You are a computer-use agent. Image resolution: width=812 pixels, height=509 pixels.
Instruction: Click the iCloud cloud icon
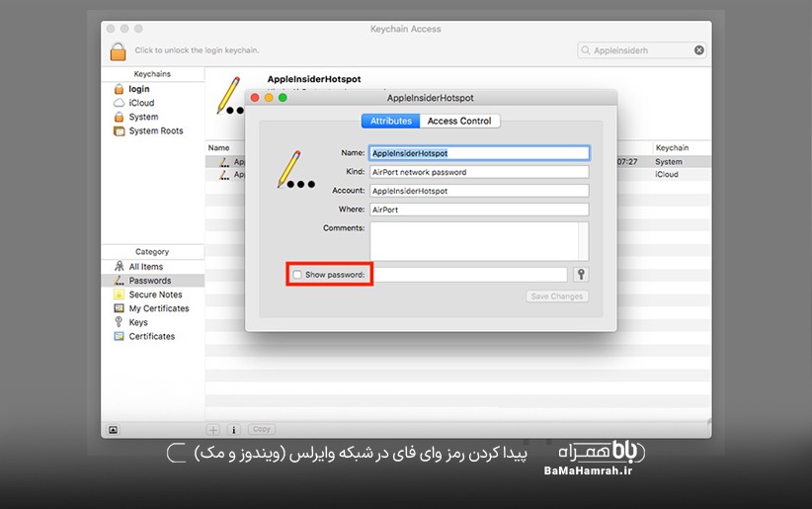click(x=119, y=103)
